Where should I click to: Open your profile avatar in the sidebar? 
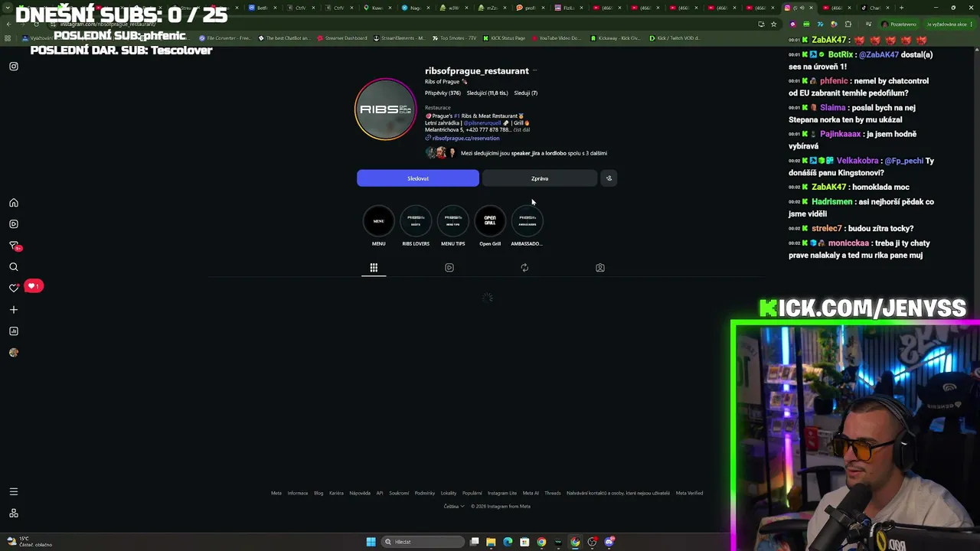pos(14,353)
